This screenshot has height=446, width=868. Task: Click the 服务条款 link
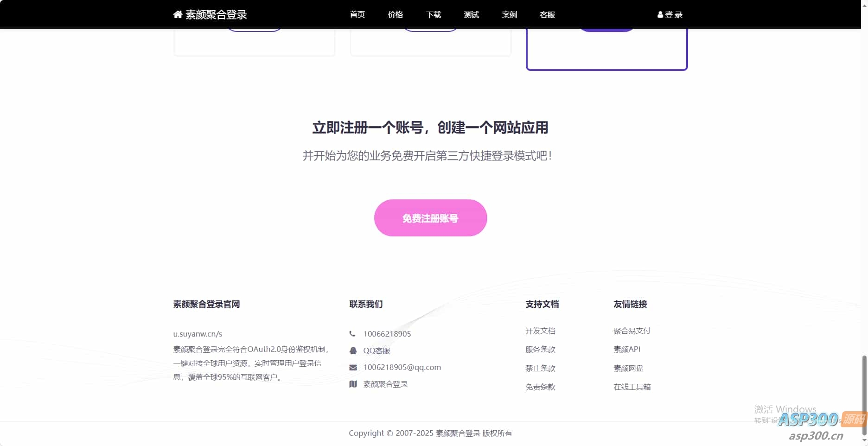tap(540, 349)
